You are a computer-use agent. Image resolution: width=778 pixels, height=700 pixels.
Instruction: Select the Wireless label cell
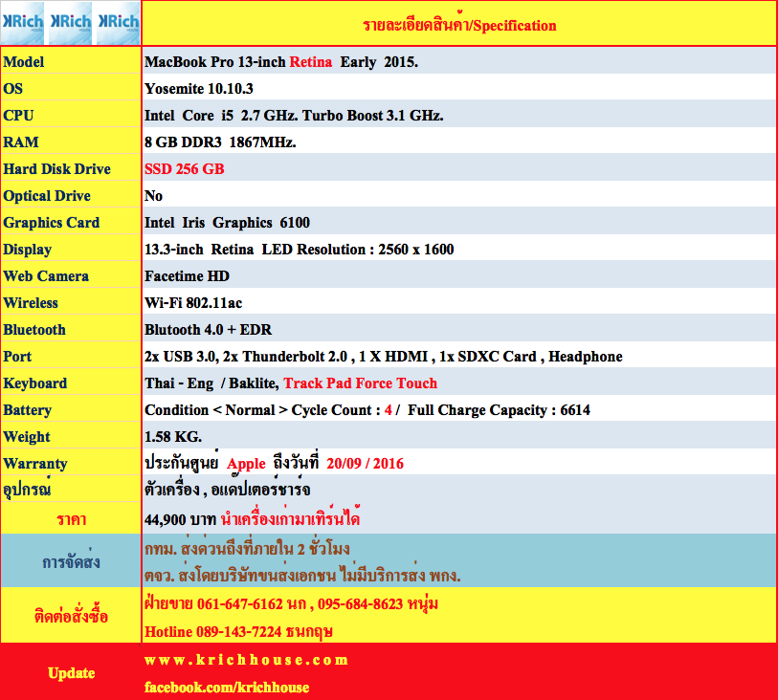click(71, 303)
